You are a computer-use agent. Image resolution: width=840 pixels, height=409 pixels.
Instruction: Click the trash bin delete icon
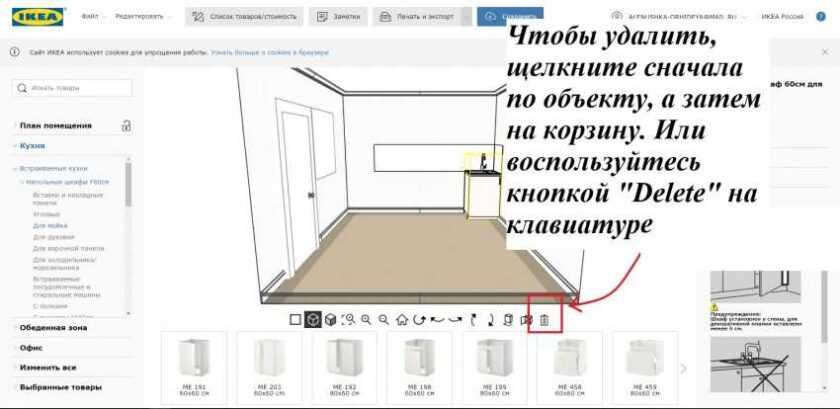coord(544,320)
